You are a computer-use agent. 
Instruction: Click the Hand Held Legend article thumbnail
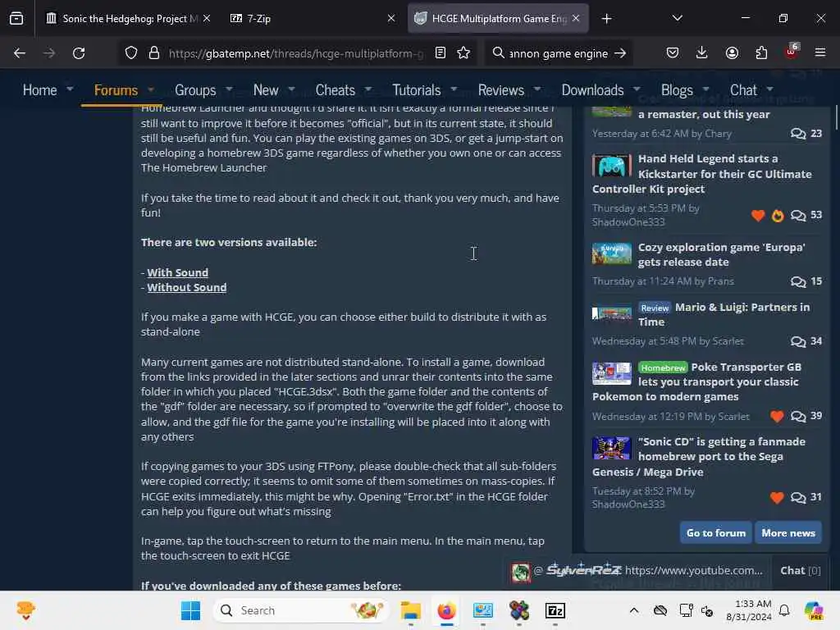click(x=611, y=166)
